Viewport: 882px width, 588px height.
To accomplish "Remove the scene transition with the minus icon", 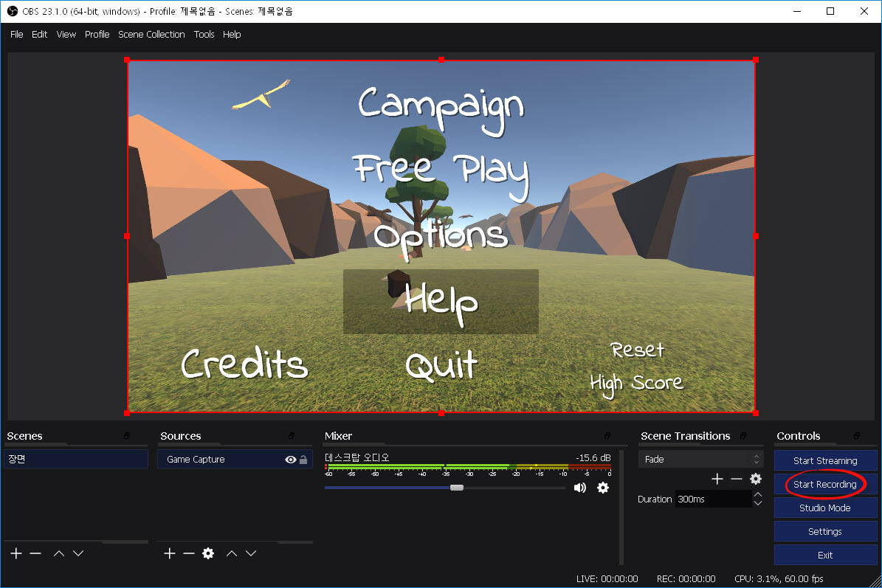I will (737, 479).
